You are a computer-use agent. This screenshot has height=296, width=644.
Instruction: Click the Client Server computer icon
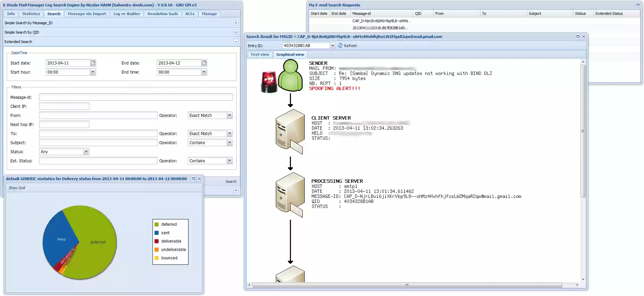[x=290, y=132]
